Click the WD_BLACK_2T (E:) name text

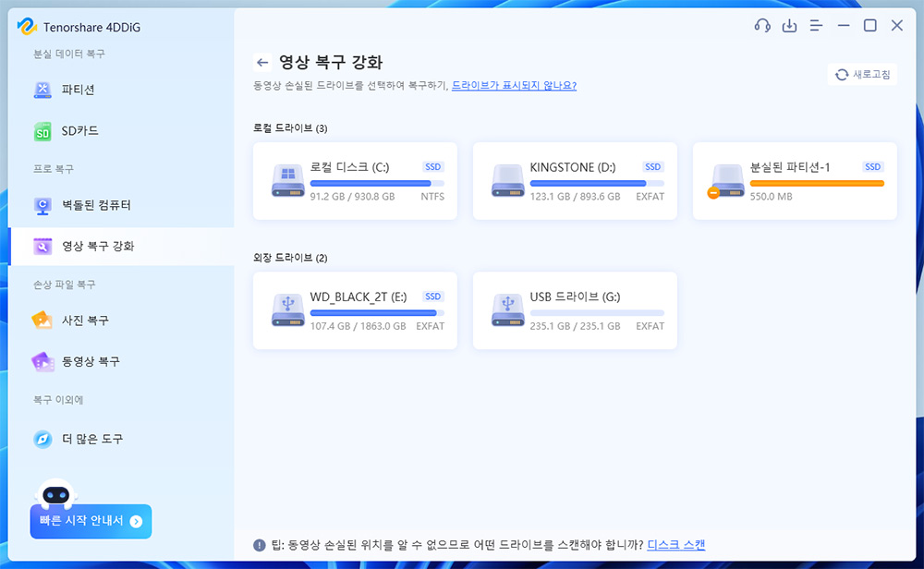[359, 297]
